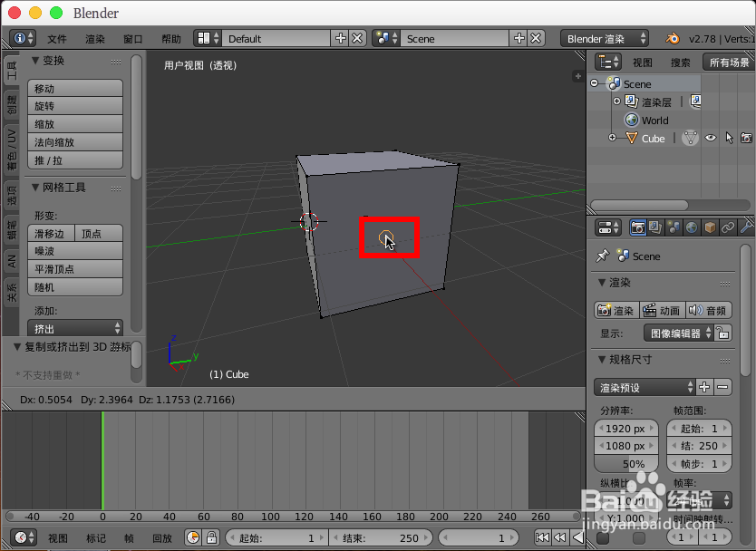Click the Noise (噪波) button

(x=75, y=251)
